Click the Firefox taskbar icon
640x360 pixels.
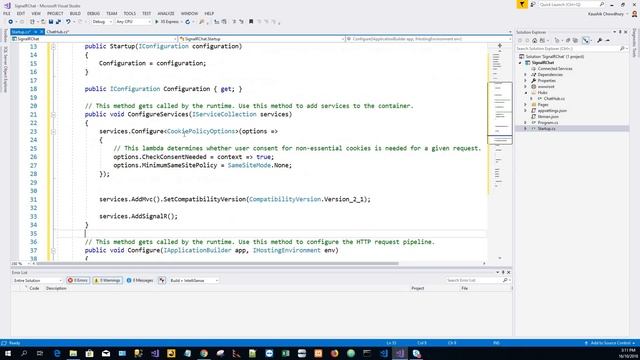(334, 353)
